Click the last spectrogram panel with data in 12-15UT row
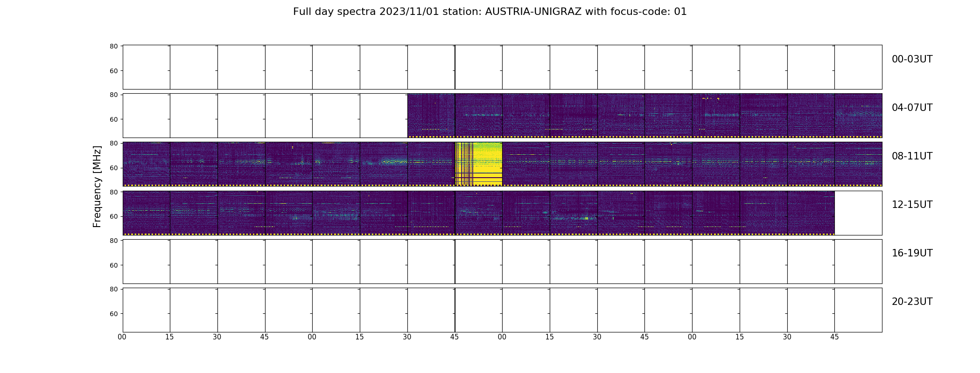980x373 pixels. tap(811, 213)
